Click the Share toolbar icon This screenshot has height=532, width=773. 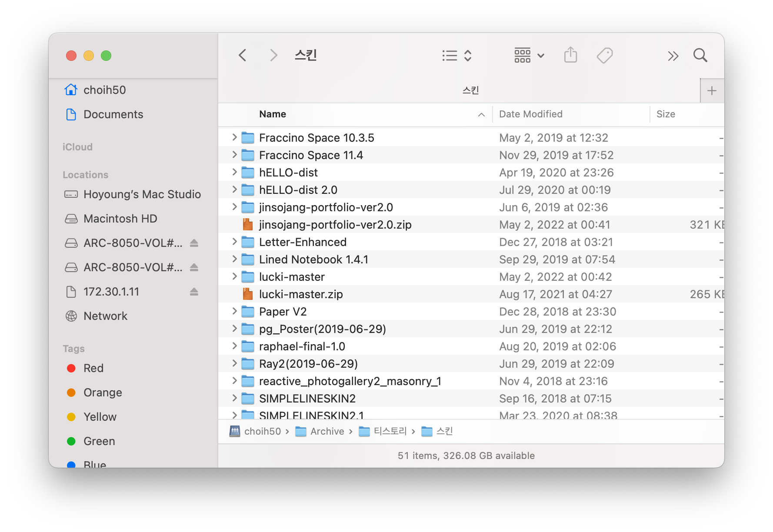[x=570, y=55]
